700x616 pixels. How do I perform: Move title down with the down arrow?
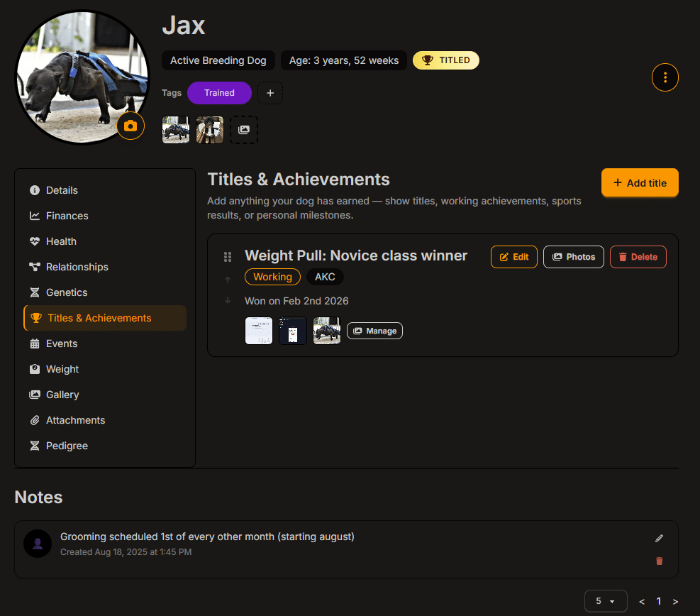pyautogui.click(x=228, y=300)
